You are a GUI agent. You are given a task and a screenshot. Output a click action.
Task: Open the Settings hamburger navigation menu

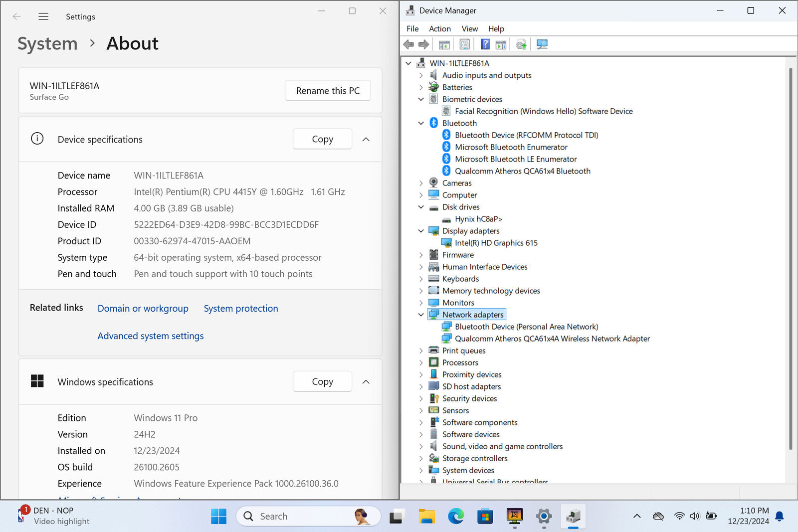pos(43,16)
